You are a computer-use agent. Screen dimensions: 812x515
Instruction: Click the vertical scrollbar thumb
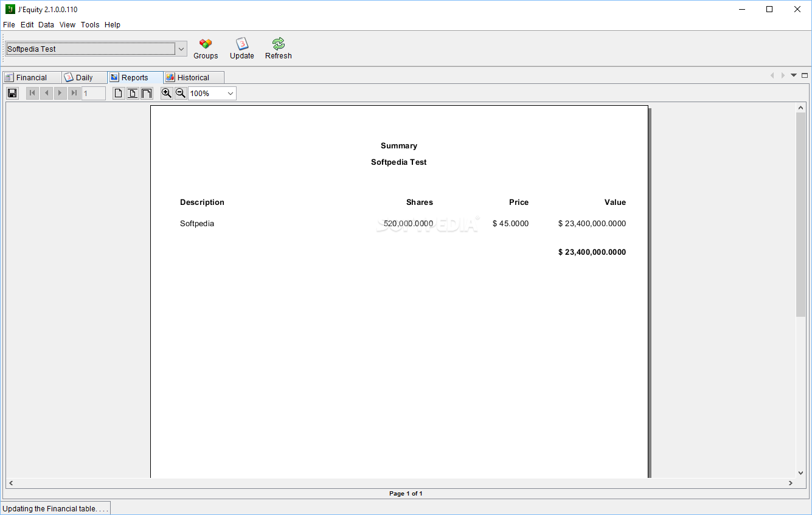(x=800, y=214)
